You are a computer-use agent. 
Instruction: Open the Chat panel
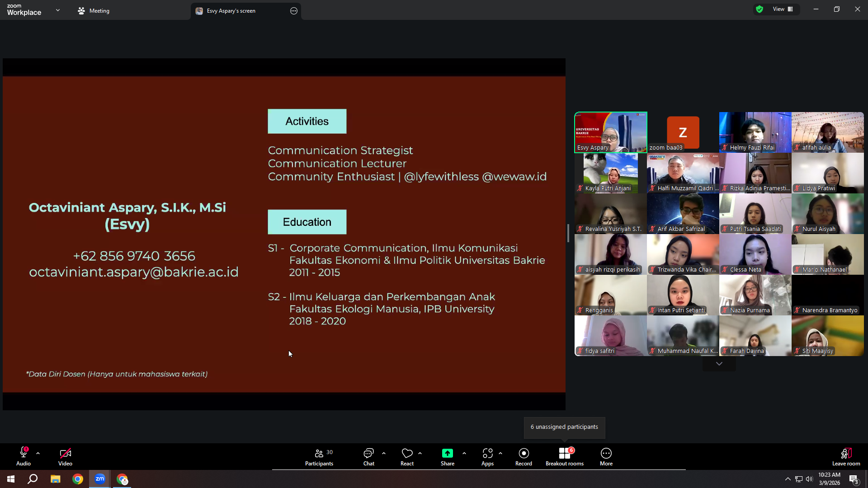click(369, 457)
